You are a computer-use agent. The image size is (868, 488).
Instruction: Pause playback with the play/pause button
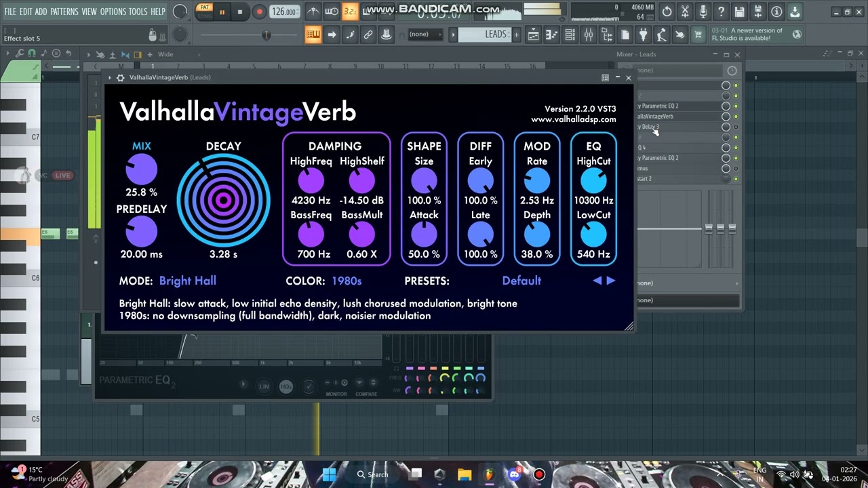pyautogui.click(x=222, y=12)
